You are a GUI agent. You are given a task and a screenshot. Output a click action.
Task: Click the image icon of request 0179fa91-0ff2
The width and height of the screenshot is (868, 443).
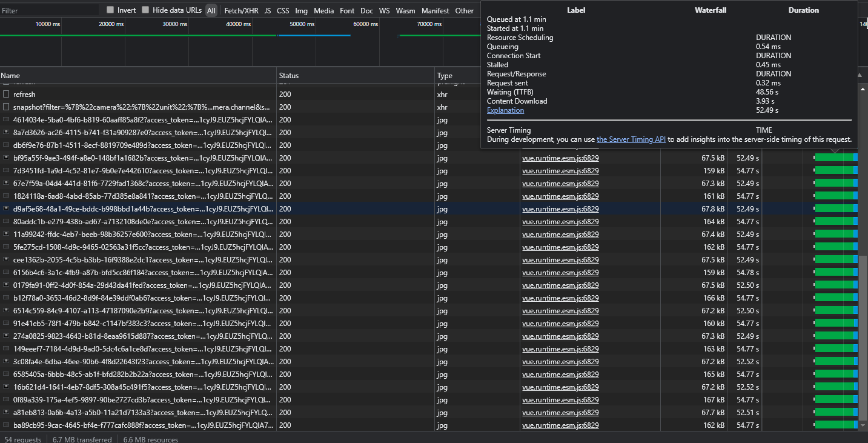6,285
